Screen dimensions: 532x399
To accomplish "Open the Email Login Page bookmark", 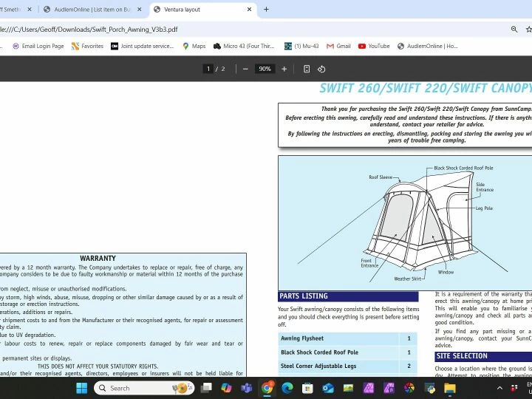I will 38,46.
